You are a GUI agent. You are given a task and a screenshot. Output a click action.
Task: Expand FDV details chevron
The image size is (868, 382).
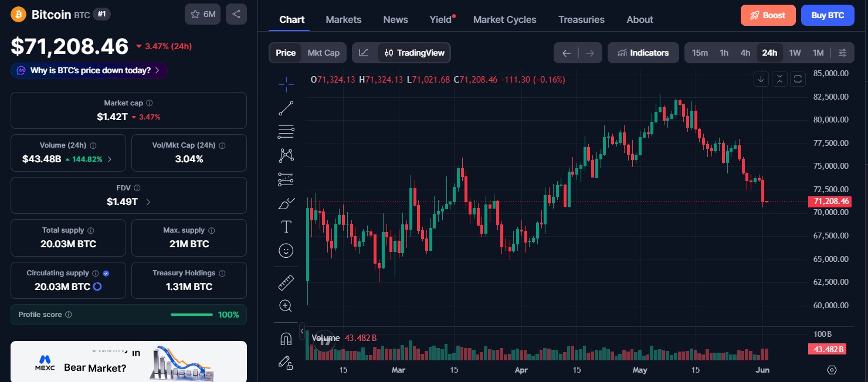point(148,202)
